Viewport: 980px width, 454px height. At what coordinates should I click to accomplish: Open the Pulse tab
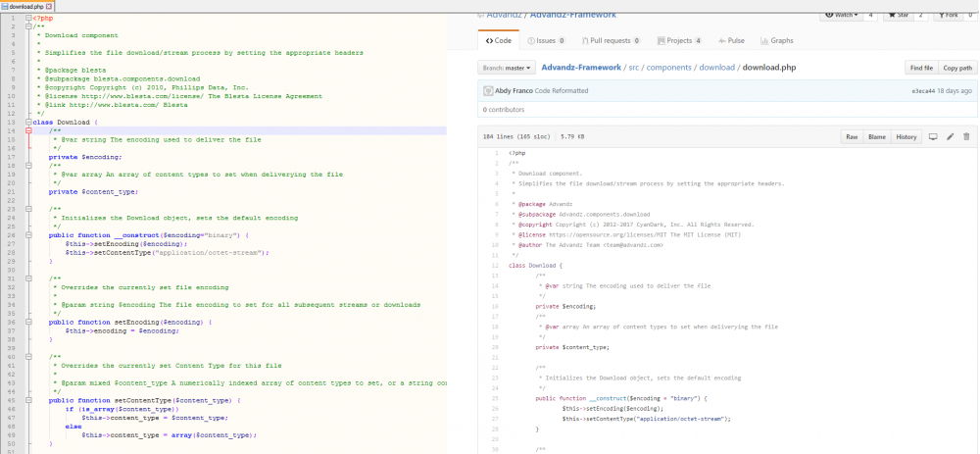pos(732,40)
